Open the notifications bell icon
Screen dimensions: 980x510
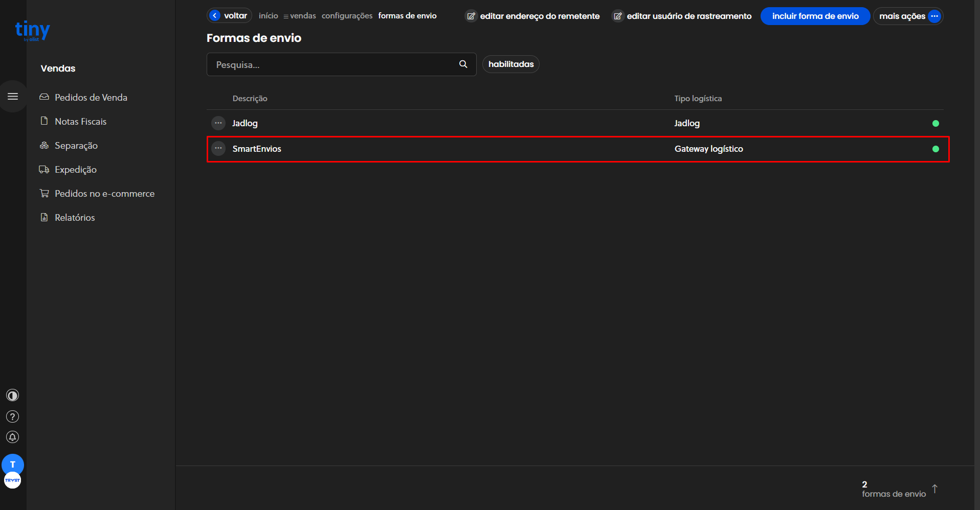click(x=12, y=437)
